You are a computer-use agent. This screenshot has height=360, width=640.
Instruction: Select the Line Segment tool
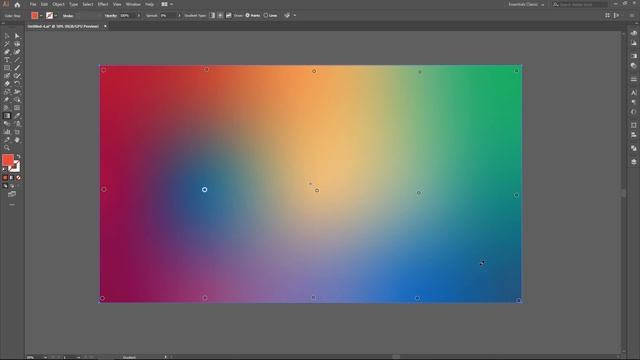point(17,60)
